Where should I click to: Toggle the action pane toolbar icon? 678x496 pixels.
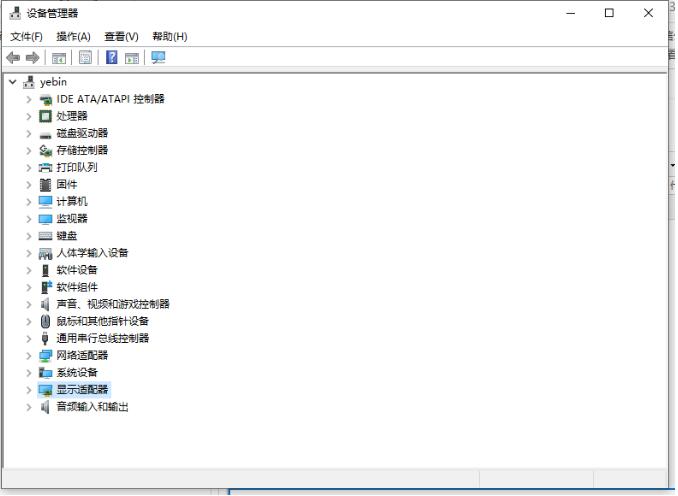[132, 58]
